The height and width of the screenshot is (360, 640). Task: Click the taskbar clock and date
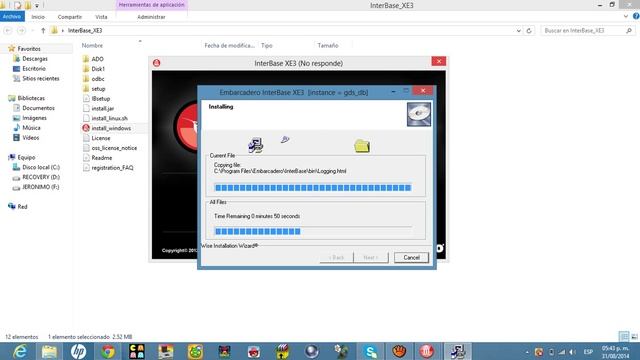[x=615, y=352]
